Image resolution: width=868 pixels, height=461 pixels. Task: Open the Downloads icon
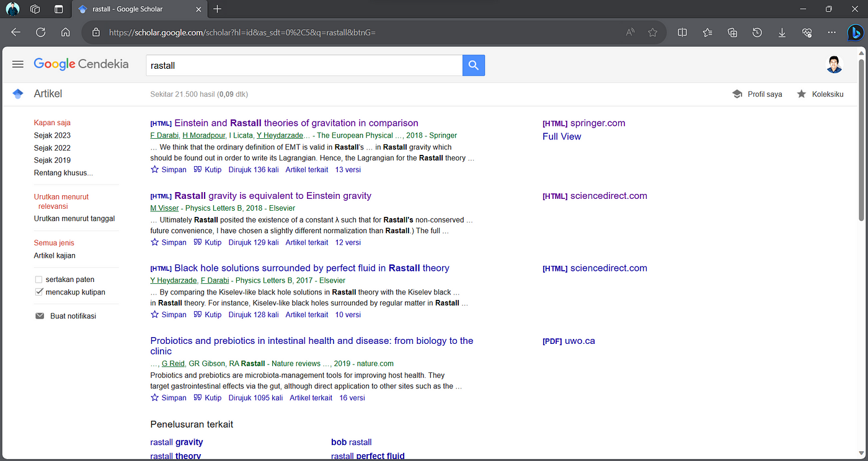pyautogui.click(x=782, y=32)
